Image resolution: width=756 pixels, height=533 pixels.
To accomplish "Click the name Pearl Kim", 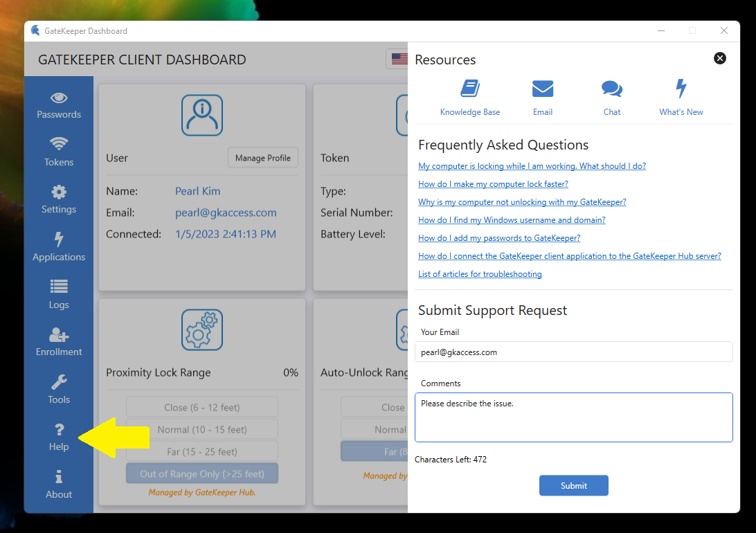I will 198,191.
